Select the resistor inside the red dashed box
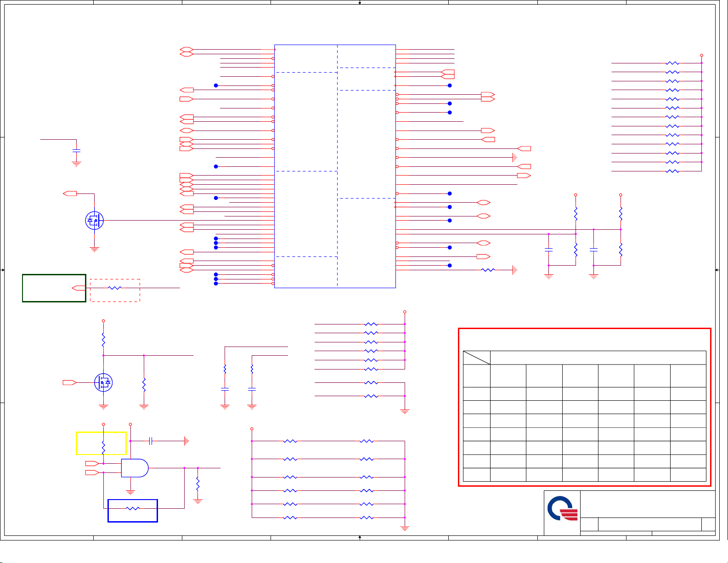 click(114, 288)
